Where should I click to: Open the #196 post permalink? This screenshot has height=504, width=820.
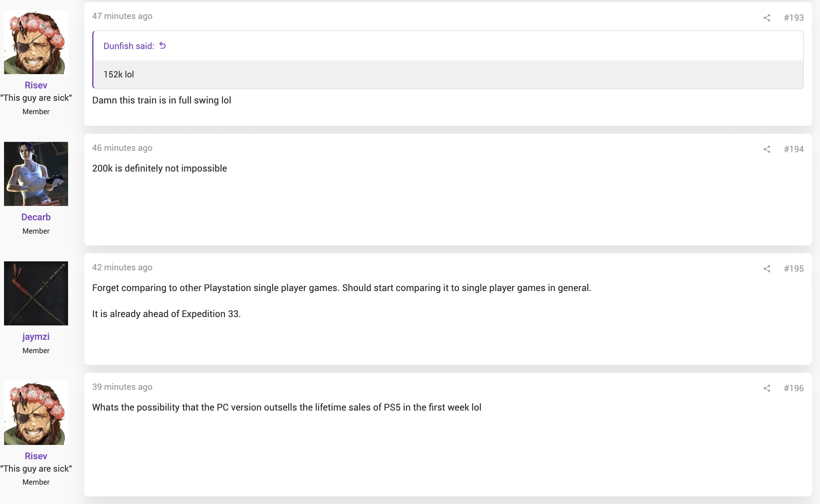pos(794,388)
